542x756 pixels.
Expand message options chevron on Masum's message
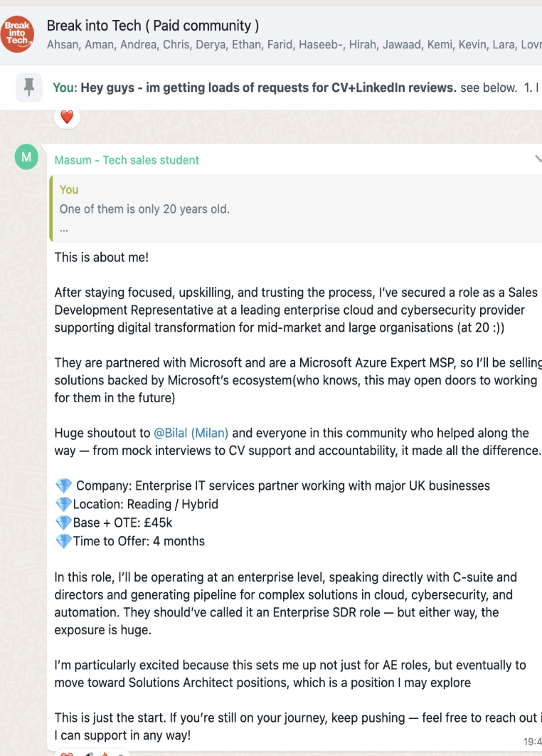click(538, 159)
